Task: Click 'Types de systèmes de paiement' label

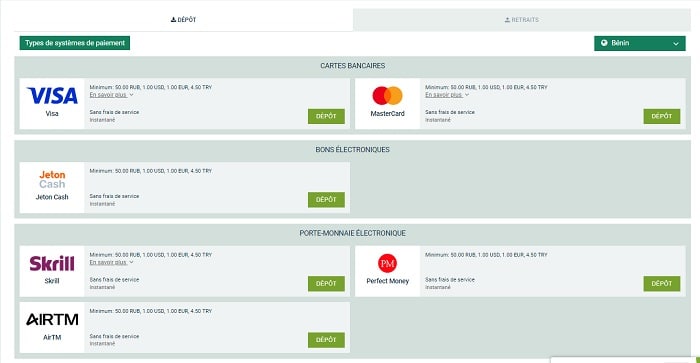Action: pos(75,43)
